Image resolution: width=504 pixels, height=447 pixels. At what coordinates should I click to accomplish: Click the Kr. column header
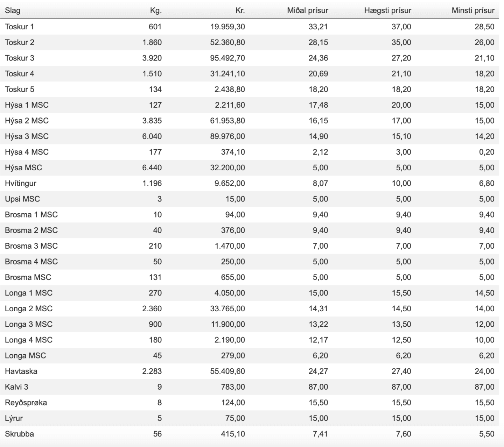pyautogui.click(x=240, y=10)
